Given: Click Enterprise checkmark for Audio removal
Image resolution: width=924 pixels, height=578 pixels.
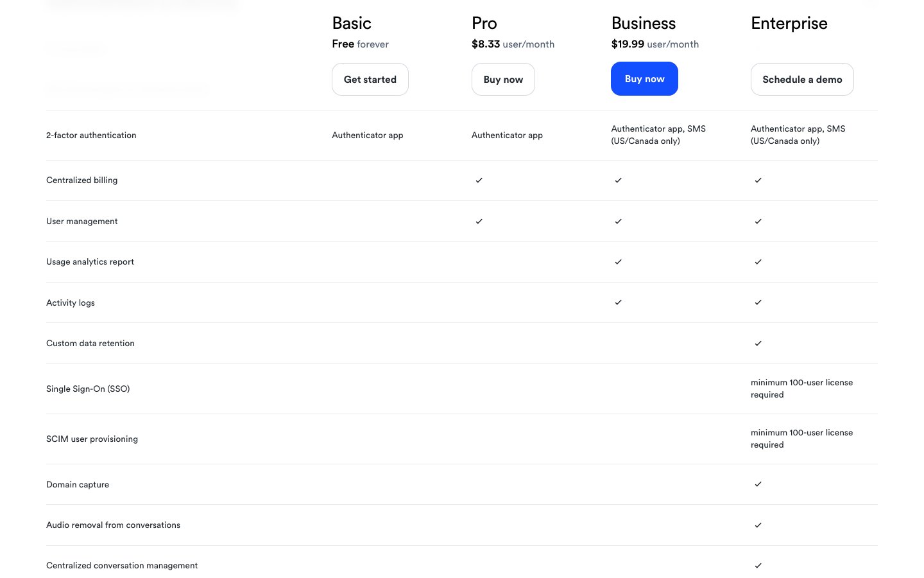Looking at the screenshot, I should [x=758, y=525].
